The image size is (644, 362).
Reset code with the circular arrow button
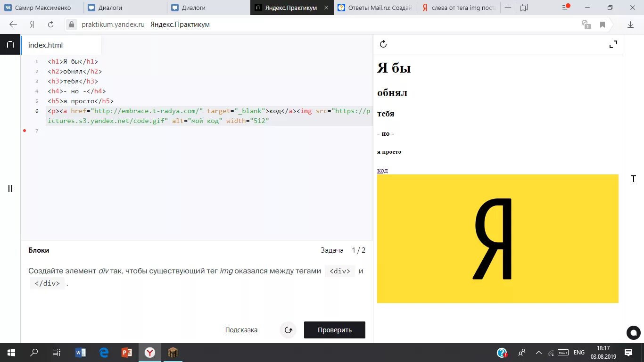[x=288, y=330]
